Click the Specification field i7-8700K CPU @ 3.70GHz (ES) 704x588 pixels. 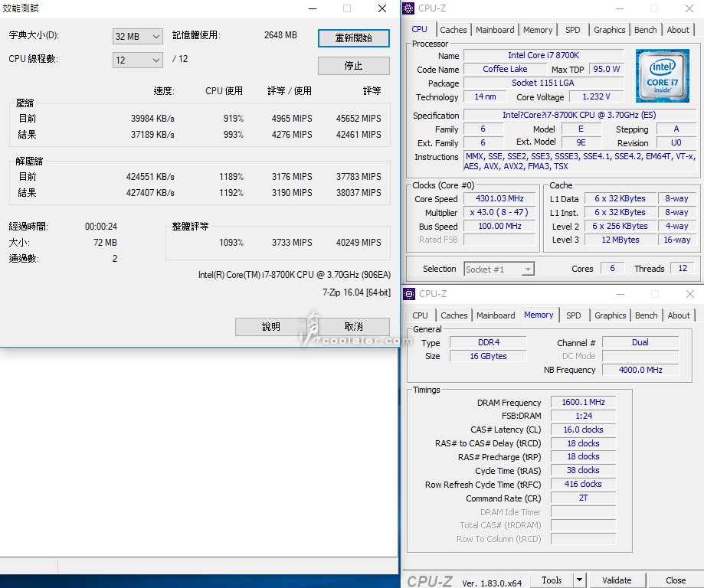tap(579, 115)
